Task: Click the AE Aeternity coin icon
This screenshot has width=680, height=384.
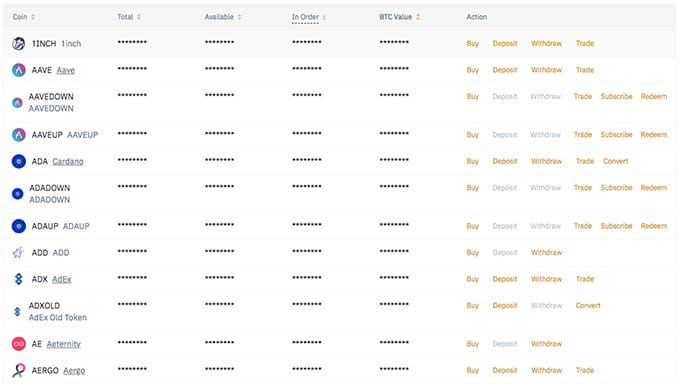Action: pos(18,344)
